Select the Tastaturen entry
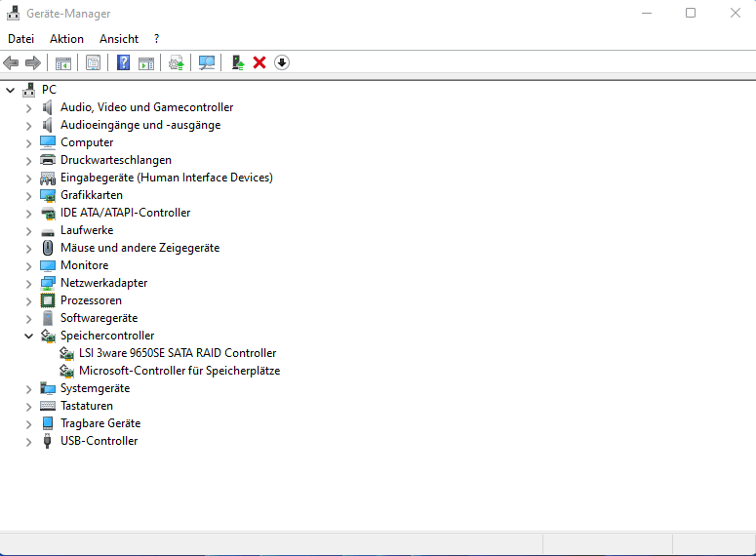Viewport: 756px width, 556px height. pos(87,406)
